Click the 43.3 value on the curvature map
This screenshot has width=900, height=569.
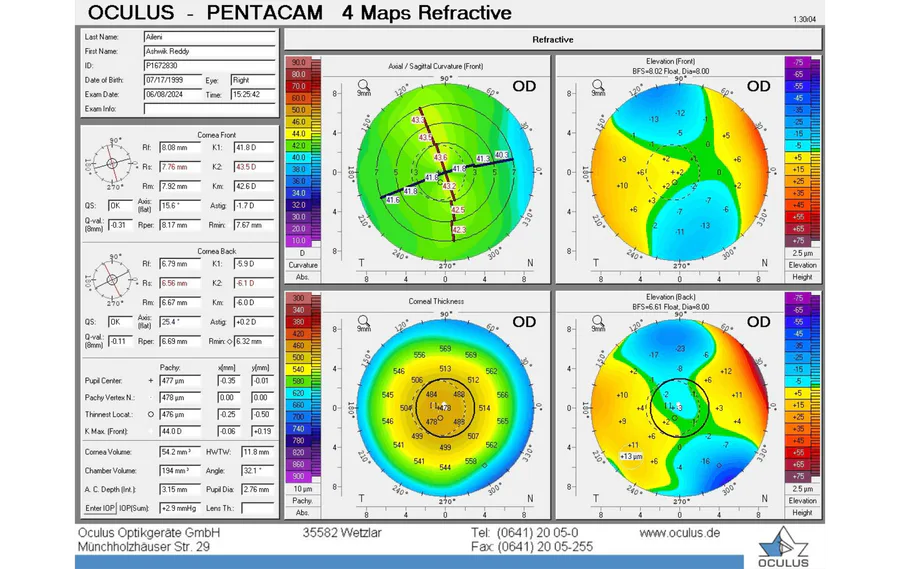[x=418, y=120]
